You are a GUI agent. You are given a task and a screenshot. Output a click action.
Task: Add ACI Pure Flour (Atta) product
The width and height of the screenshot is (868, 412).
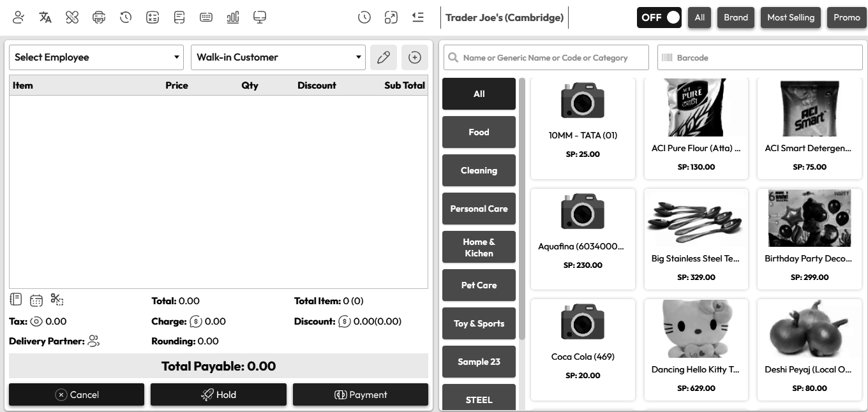coord(696,129)
